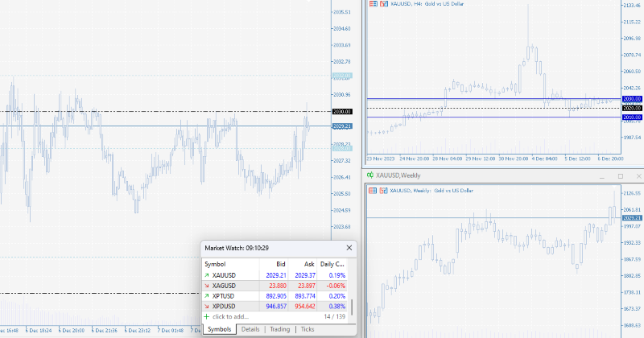Click the green up arrow beside XPTUSD
644x338 pixels.
tap(207, 295)
